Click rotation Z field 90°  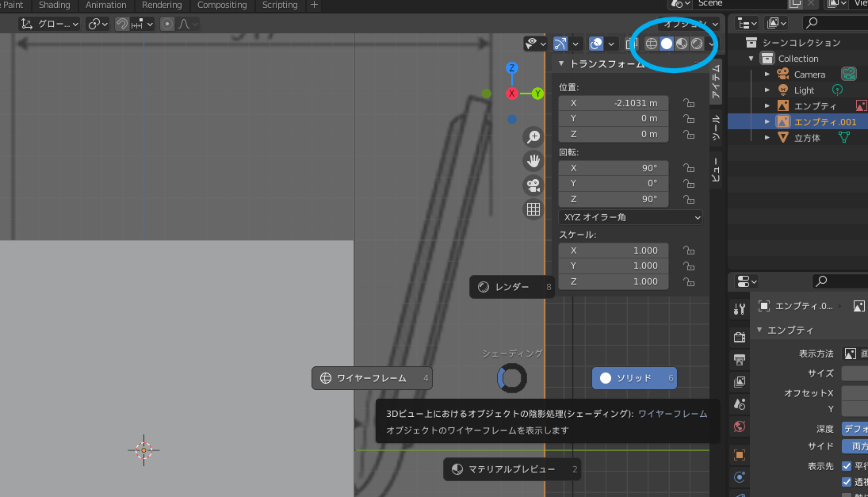point(614,199)
